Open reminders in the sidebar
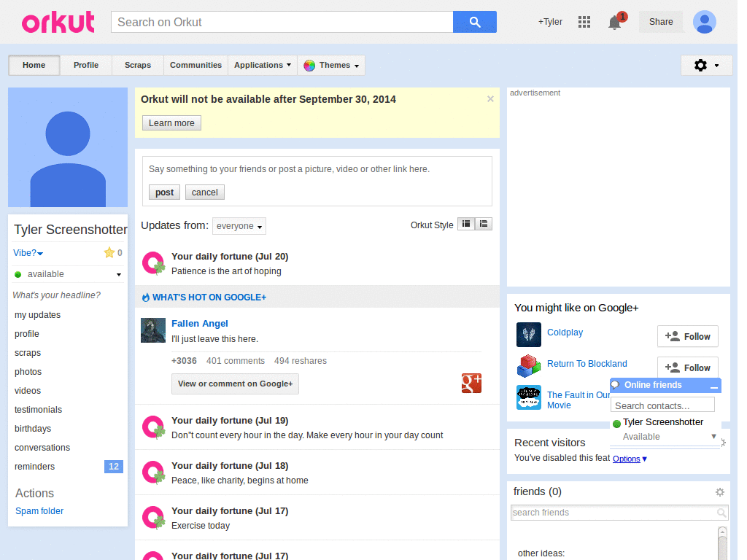 pos(35,467)
